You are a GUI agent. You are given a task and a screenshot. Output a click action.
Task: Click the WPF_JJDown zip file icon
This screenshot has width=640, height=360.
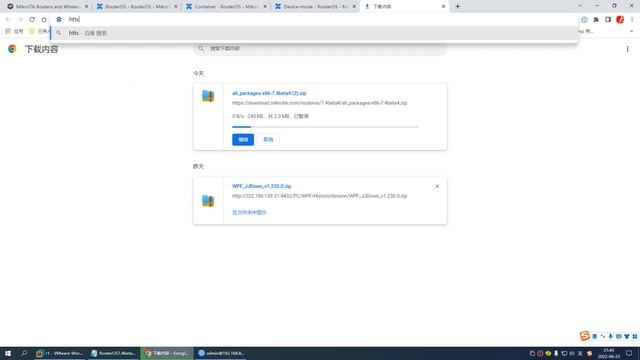tap(208, 200)
